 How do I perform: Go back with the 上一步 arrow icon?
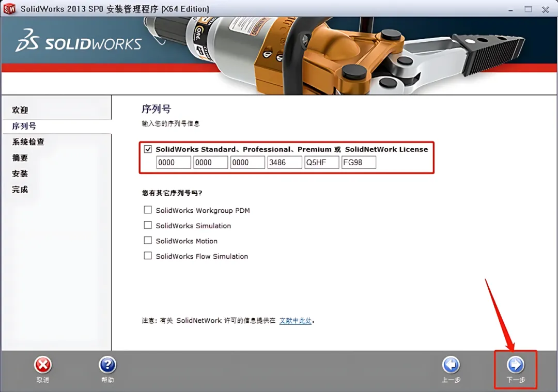click(451, 365)
